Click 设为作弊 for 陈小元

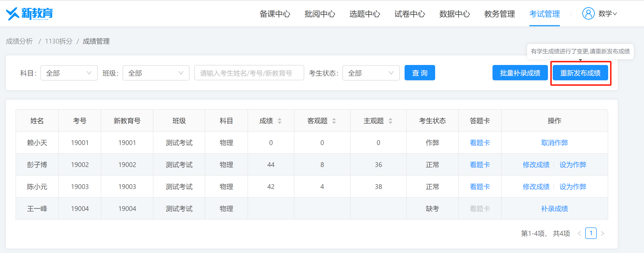573,187
